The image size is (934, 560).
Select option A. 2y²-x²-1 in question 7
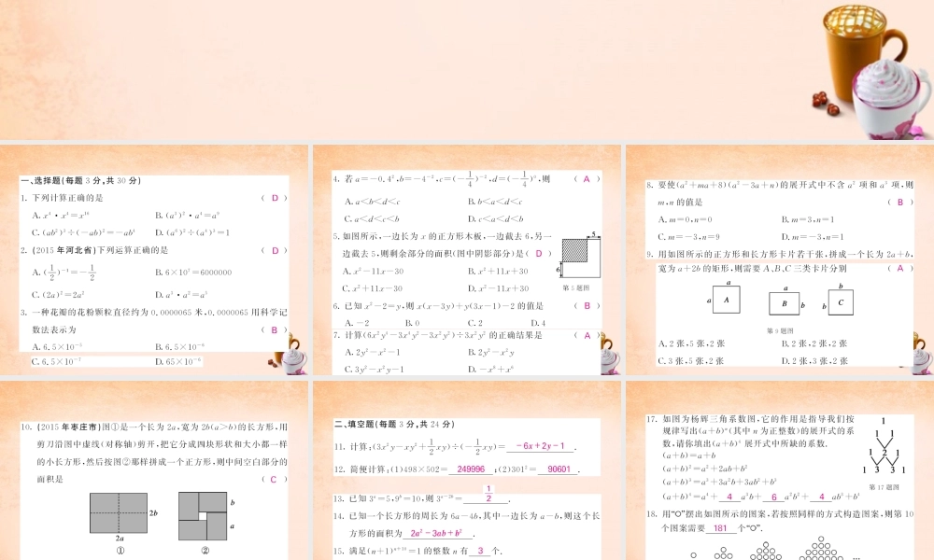[x=373, y=352]
